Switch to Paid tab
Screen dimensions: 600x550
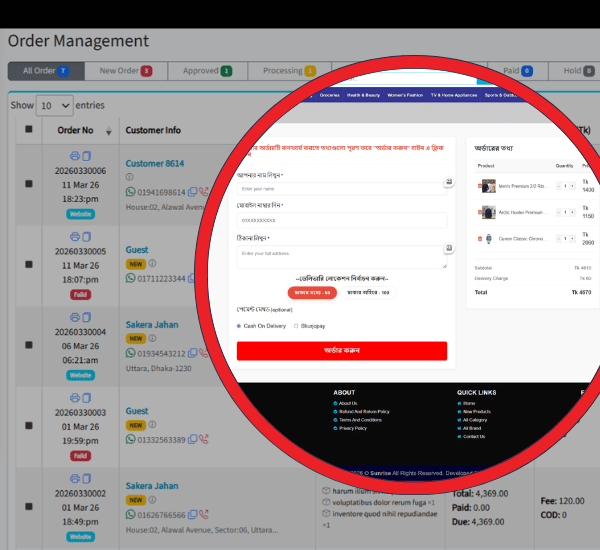point(518,71)
